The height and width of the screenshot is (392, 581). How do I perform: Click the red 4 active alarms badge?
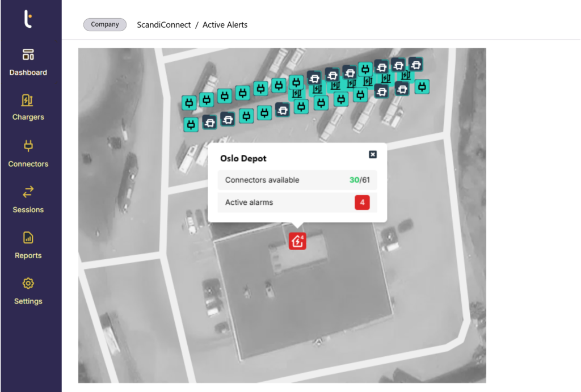click(x=361, y=202)
